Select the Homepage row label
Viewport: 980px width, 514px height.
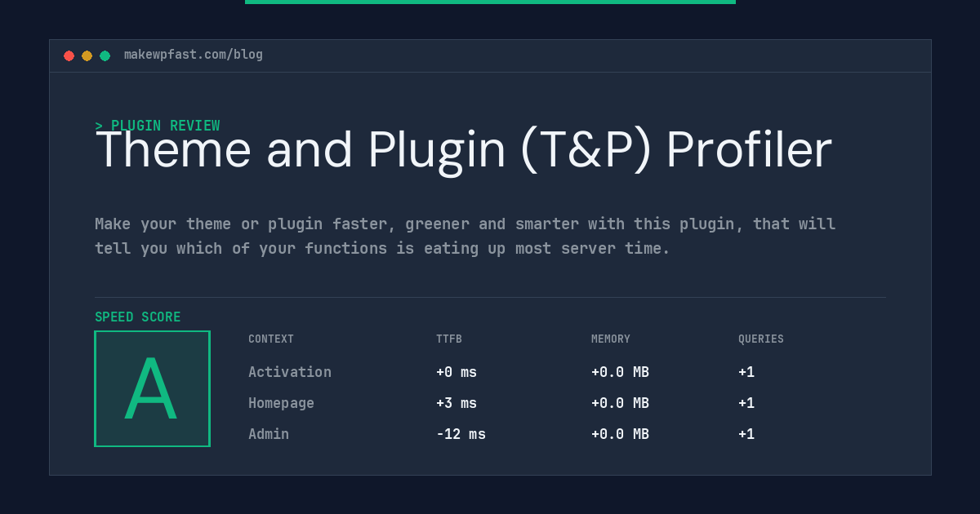[281, 403]
